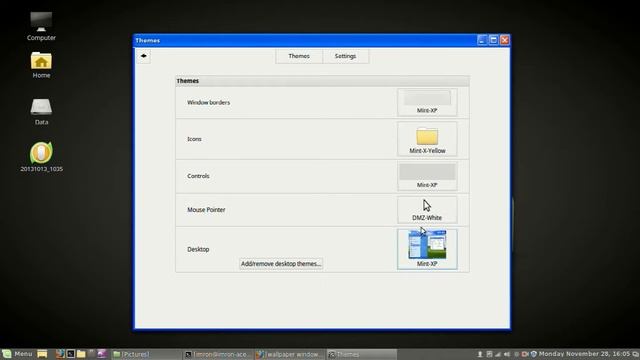640x360 pixels.
Task: Launch terminal from the panel launcher
Action: click(71, 354)
